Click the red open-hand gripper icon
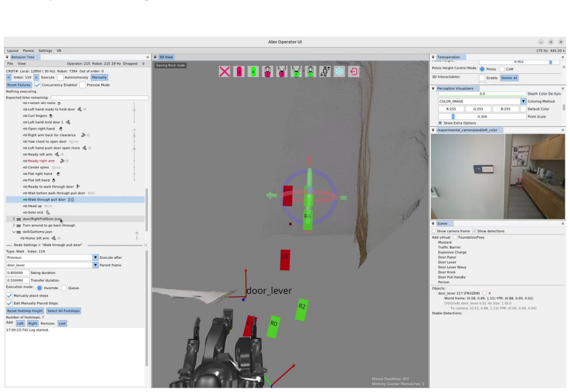This screenshot has width=570, height=392. pos(282,71)
